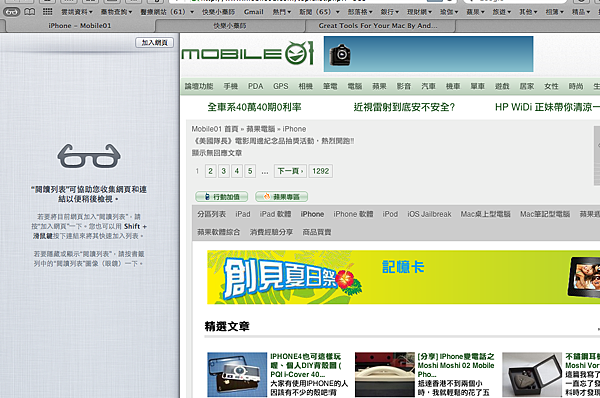Select the Mac筆記型電腦 sub-forum tab
This screenshot has height=398, width=600.
(x=545, y=214)
